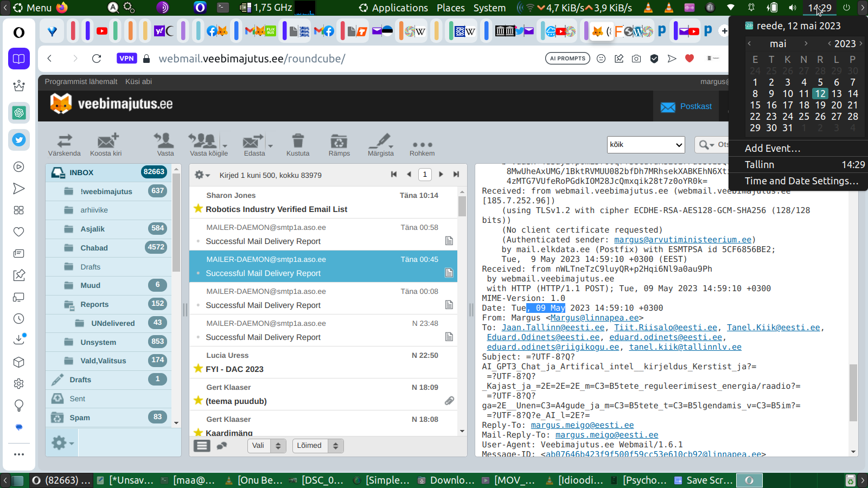
Task: Toggle the VPN badge in address bar
Action: [126, 59]
